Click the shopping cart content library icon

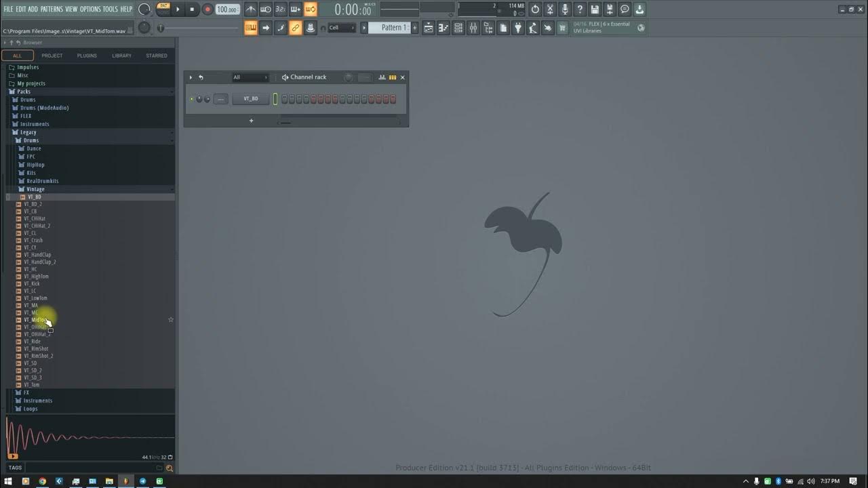tap(563, 28)
